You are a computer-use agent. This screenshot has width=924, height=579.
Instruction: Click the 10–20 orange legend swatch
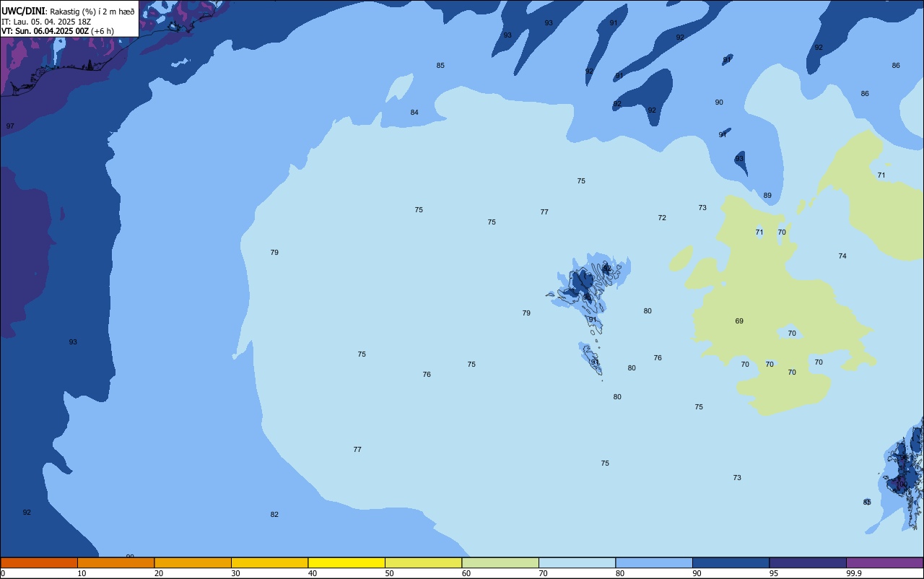coord(115,562)
